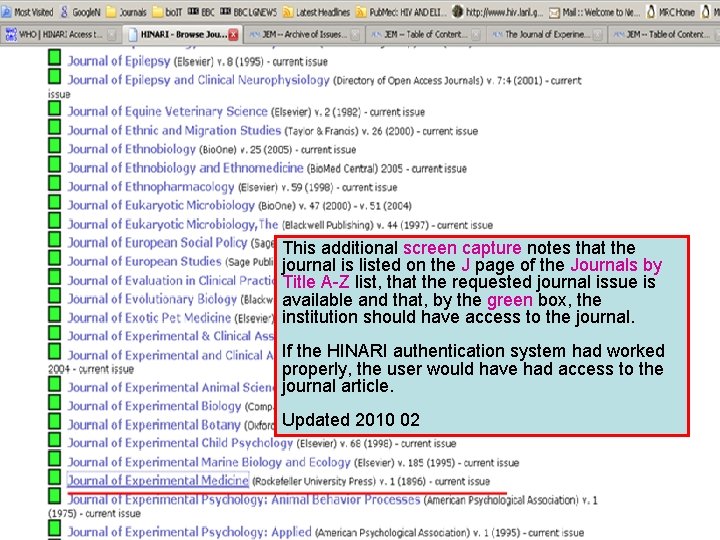Image resolution: width=720 pixels, height=540 pixels.
Task: Open Journal of Evaluation in Clinical Practice
Action: click(x=171, y=280)
